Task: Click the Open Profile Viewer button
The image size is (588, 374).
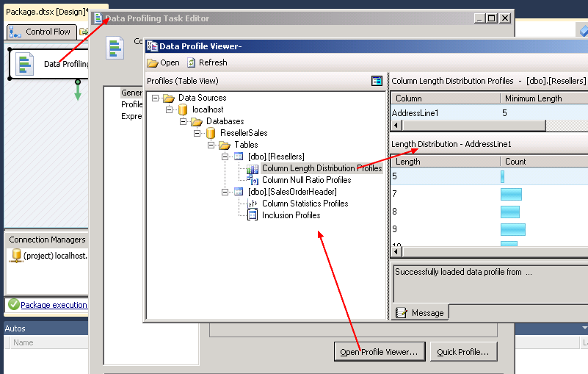Action: point(379,352)
